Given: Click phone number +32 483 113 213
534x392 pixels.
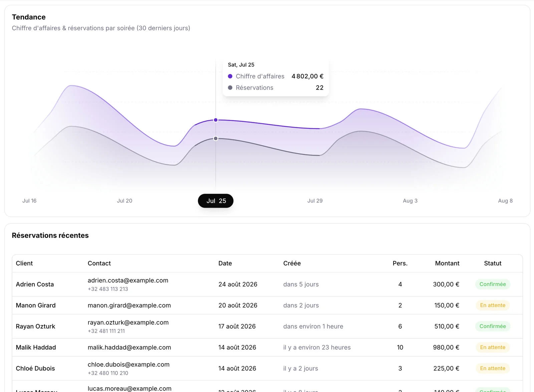Looking at the screenshot, I should (x=108, y=289).
